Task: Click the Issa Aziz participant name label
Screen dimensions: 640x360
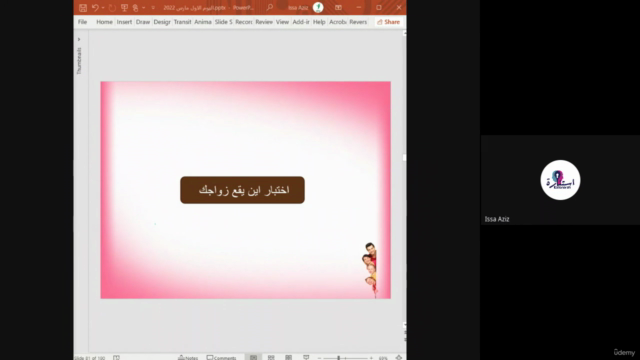Action: click(x=497, y=219)
